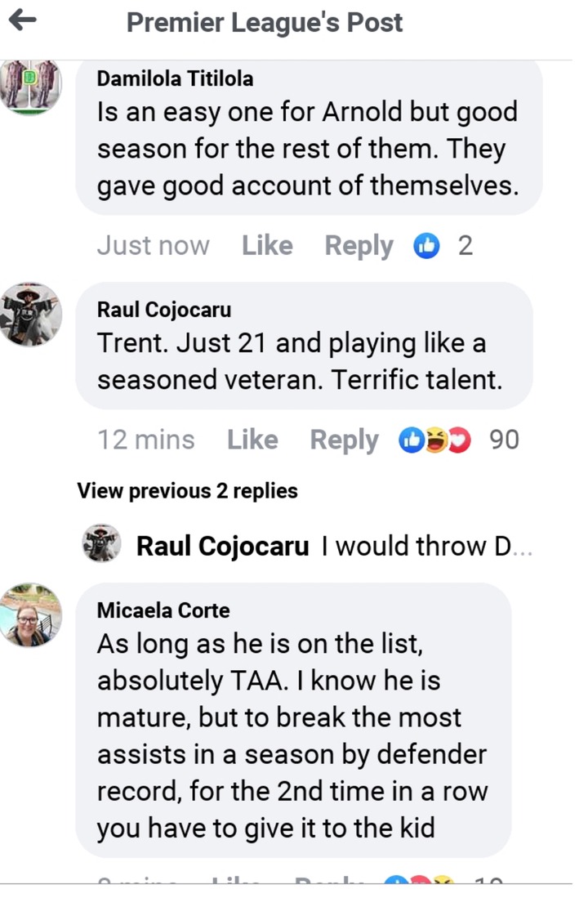Tap small Raul Cojocaru avatar in reply

[102, 545]
